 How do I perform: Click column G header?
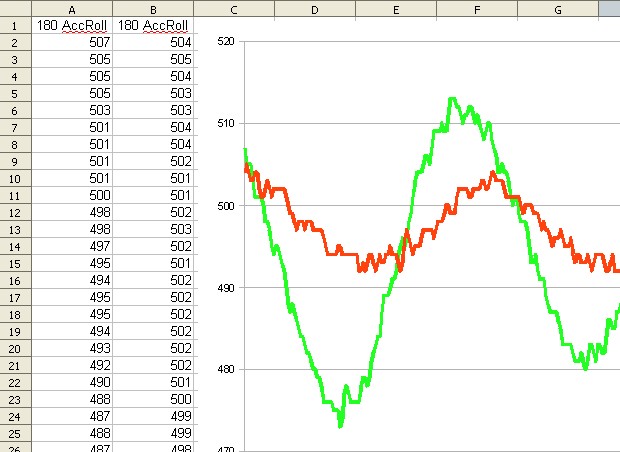557,8
